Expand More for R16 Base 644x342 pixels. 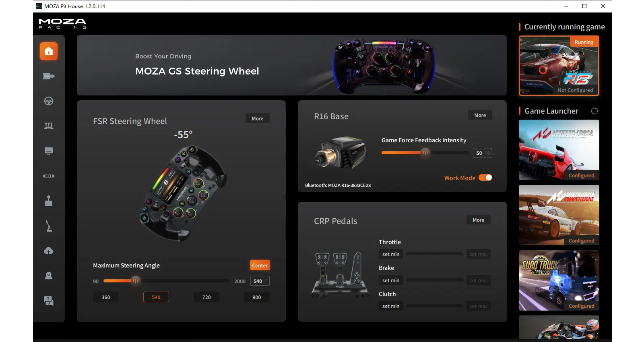point(480,115)
